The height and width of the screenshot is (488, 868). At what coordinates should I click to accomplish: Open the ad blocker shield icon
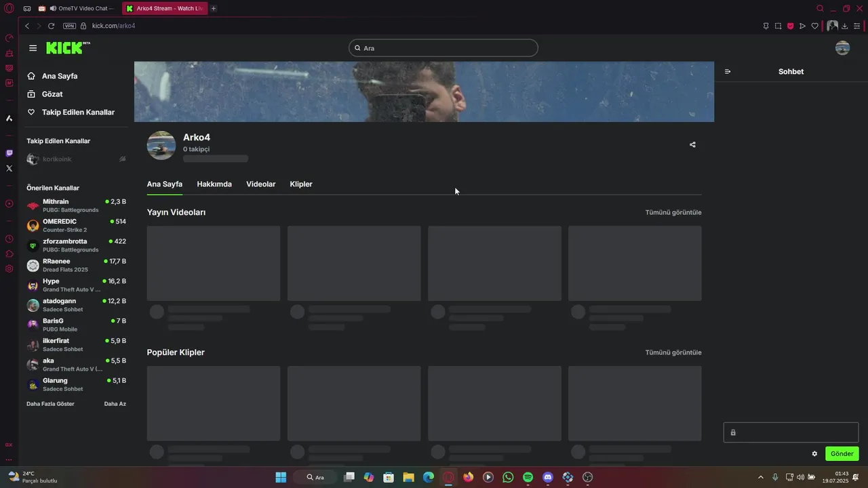click(790, 26)
